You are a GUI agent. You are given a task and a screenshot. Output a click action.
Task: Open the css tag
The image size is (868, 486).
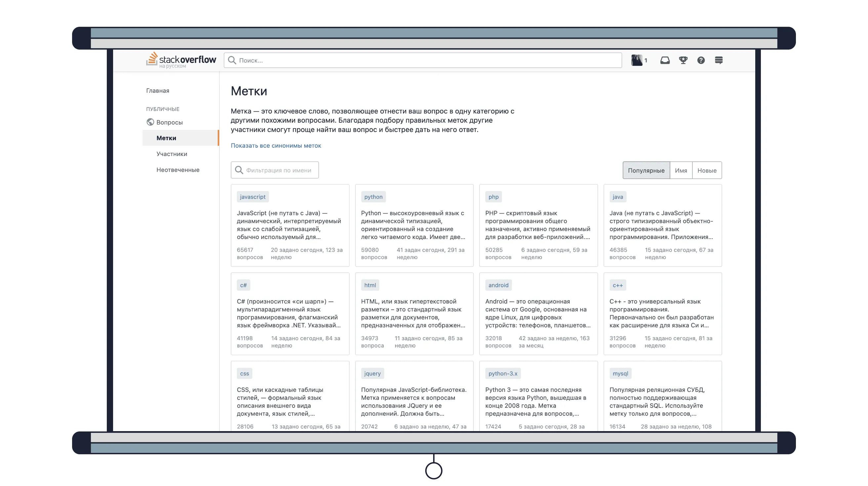tap(244, 374)
